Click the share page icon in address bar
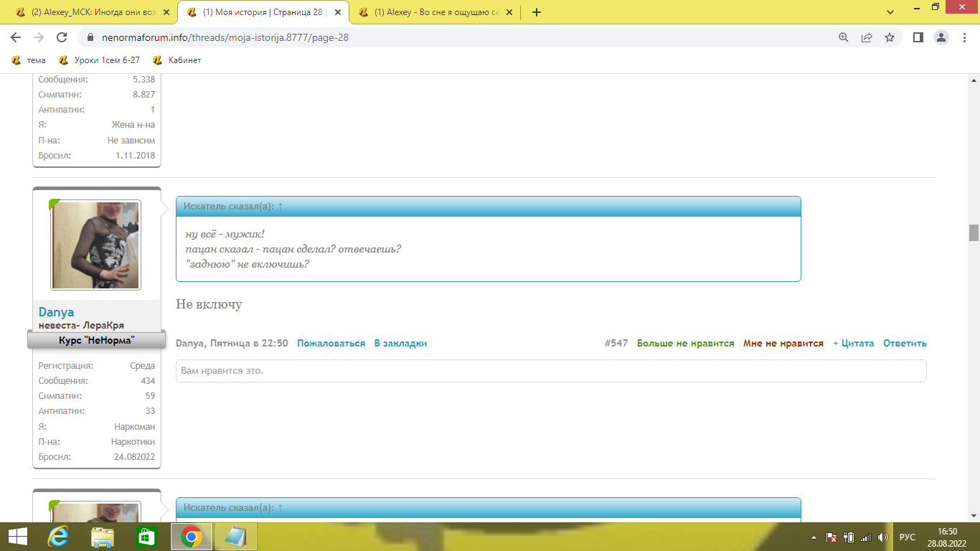Viewport: 980px width, 551px height. pos(867,37)
